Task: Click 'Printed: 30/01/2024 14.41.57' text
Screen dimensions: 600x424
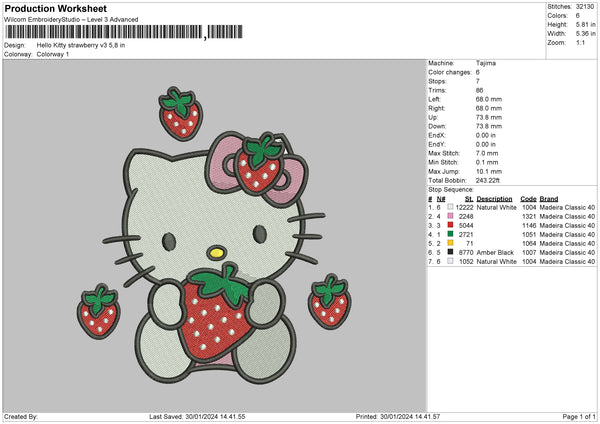Action: pyautogui.click(x=398, y=416)
